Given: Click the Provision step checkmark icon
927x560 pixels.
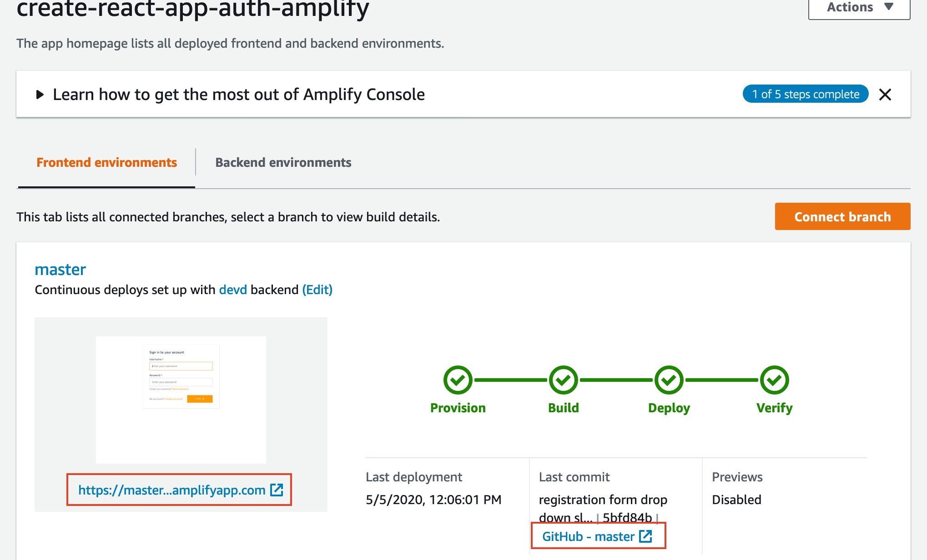Looking at the screenshot, I should point(458,380).
